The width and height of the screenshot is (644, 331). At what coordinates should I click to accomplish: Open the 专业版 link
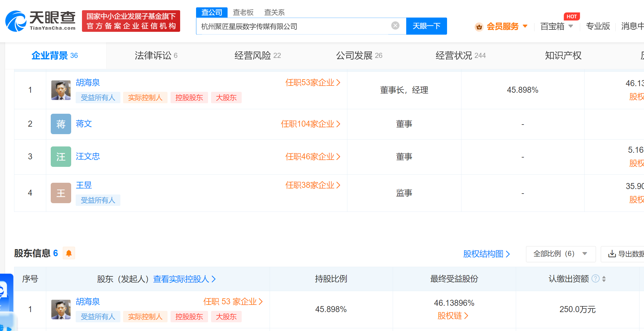pyautogui.click(x=598, y=26)
